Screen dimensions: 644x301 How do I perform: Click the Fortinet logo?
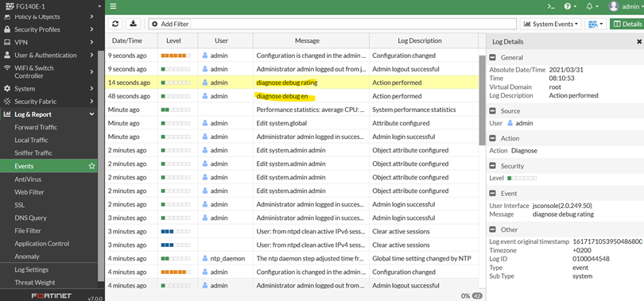(x=52, y=295)
